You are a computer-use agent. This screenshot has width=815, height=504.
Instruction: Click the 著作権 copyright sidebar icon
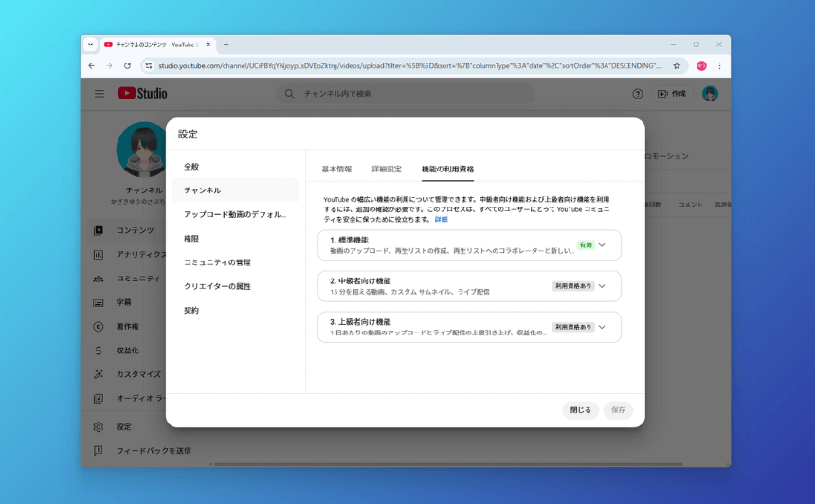[x=99, y=326]
